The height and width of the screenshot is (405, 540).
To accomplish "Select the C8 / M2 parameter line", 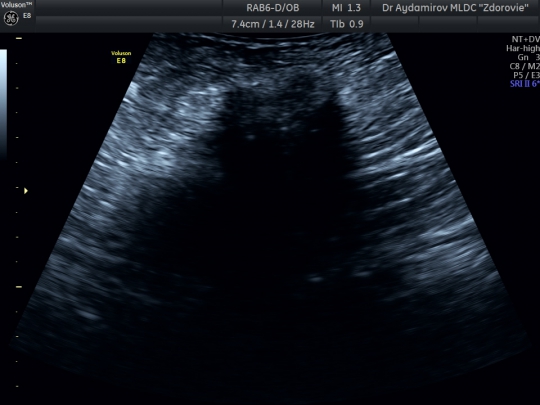I will (x=525, y=66).
